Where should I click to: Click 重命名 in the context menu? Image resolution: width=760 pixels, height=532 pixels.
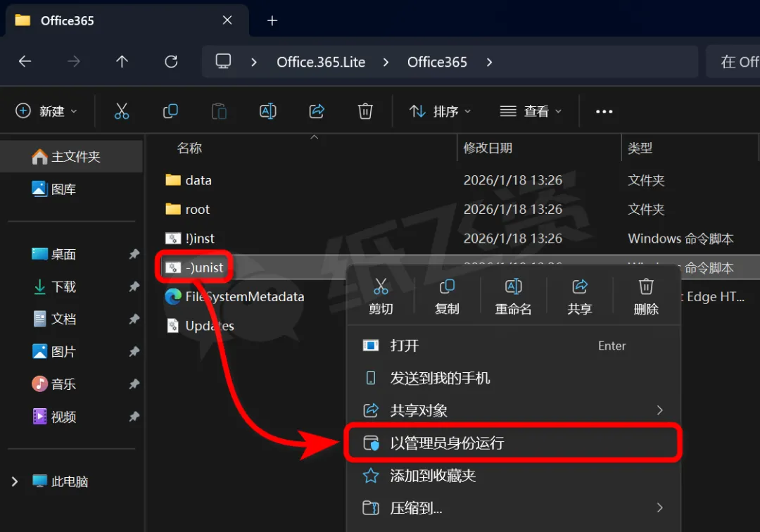tap(513, 296)
